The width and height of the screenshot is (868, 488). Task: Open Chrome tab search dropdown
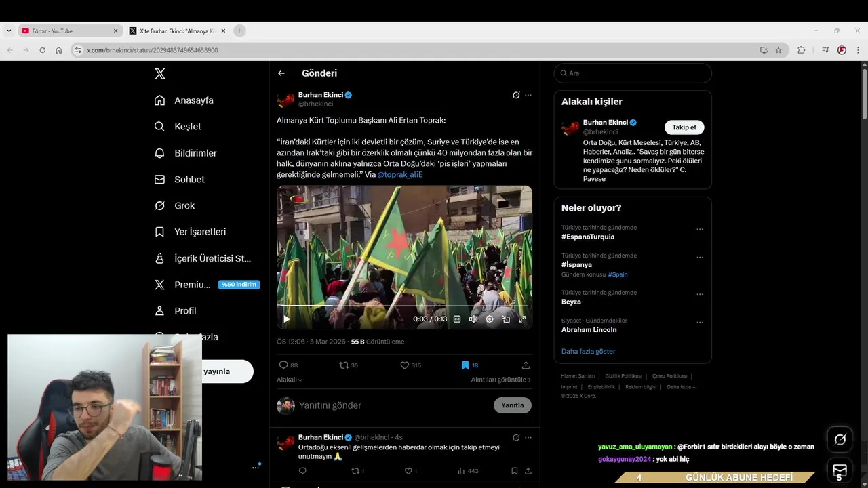[x=9, y=31]
